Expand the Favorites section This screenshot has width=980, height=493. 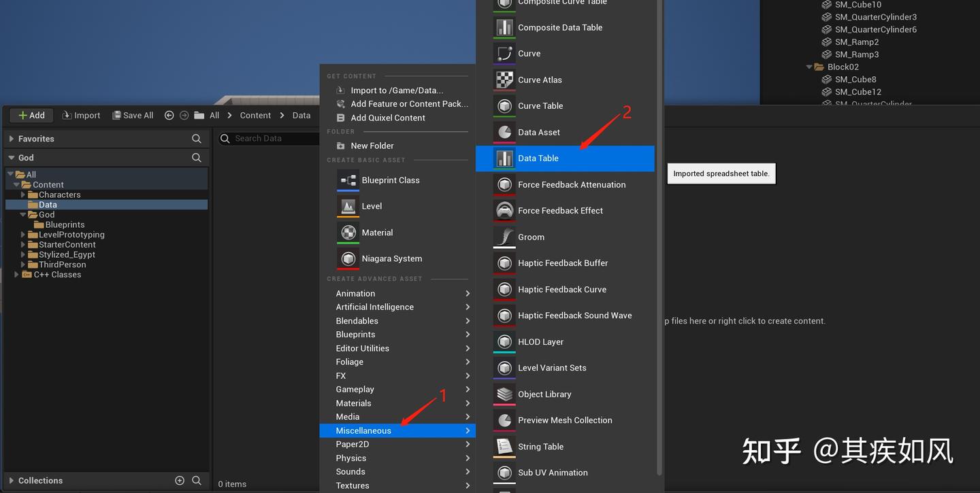[x=12, y=139]
